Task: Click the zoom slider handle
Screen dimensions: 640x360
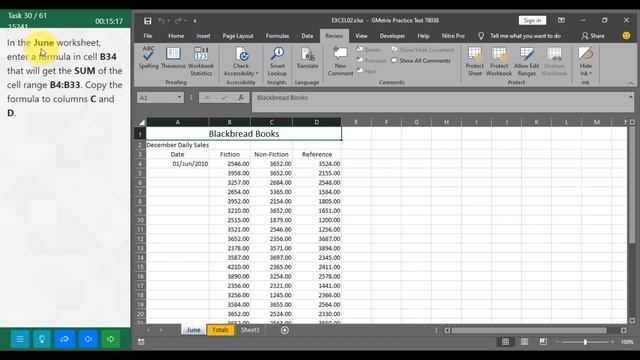Action: coord(585,342)
